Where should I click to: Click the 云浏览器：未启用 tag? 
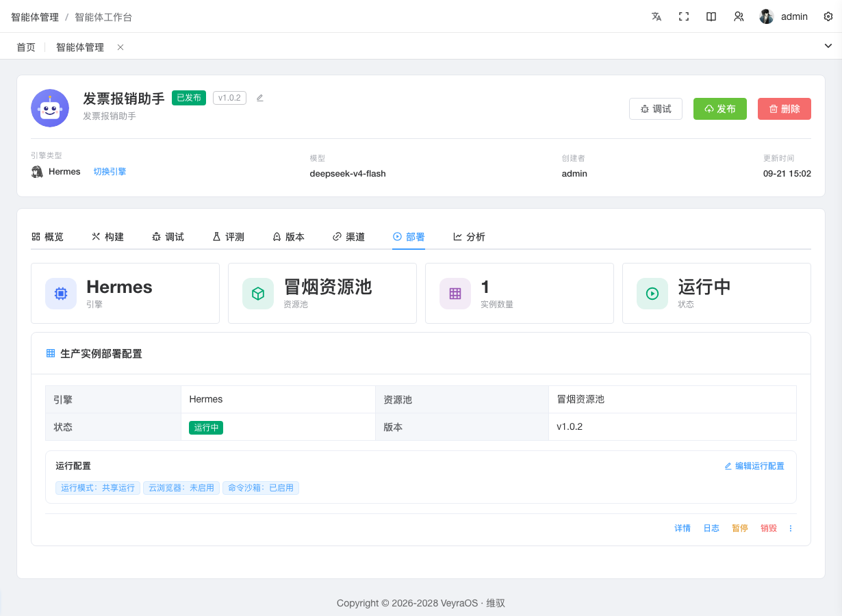point(181,488)
